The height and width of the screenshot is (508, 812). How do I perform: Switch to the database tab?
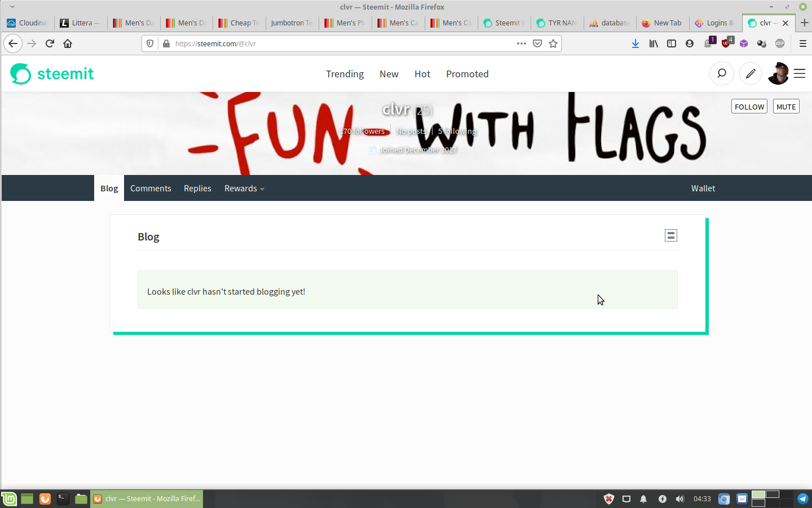(610, 23)
